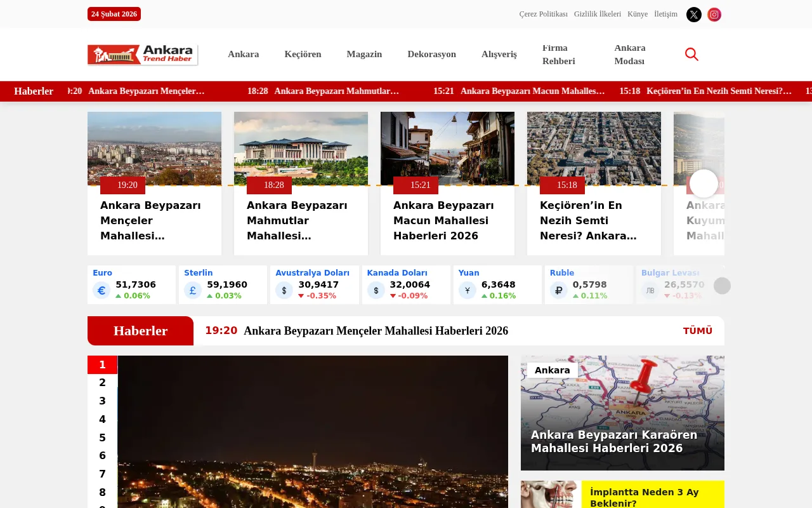Click the Euro currency € icon
Screen dimensions: 812x508
[x=101, y=290]
